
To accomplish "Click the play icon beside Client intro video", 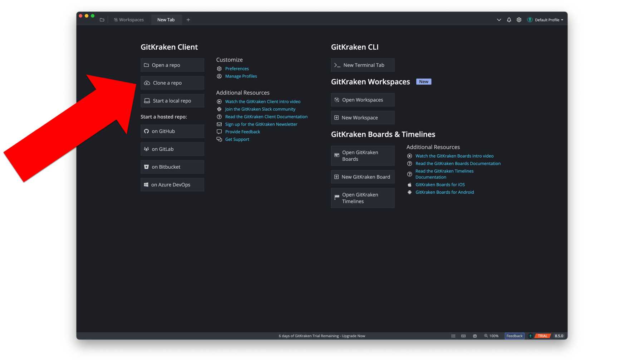I will [219, 101].
